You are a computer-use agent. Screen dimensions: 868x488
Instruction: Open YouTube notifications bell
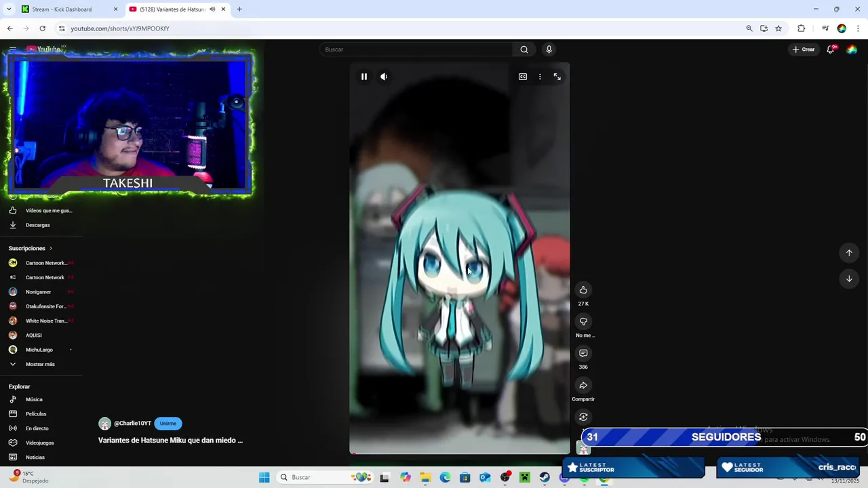(x=830, y=49)
